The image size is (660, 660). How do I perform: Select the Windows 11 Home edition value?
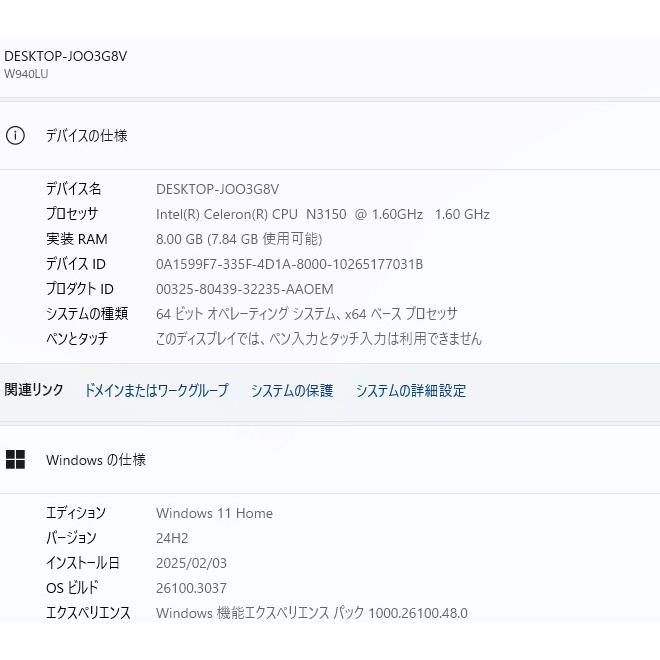pos(214,513)
